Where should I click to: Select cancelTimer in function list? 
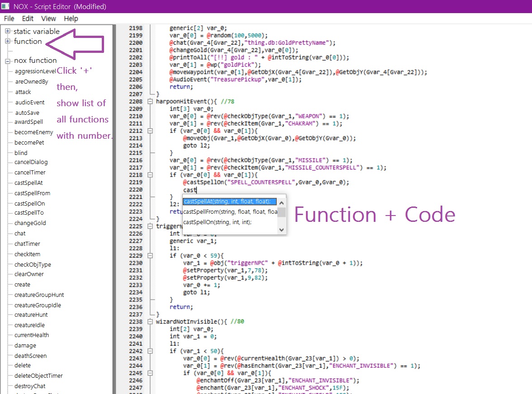[x=30, y=173]
